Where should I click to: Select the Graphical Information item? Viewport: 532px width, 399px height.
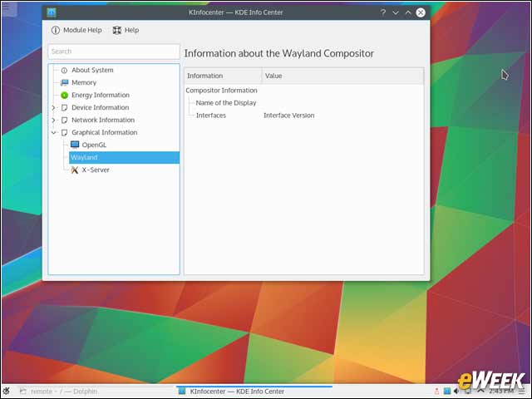pos(104,133)
